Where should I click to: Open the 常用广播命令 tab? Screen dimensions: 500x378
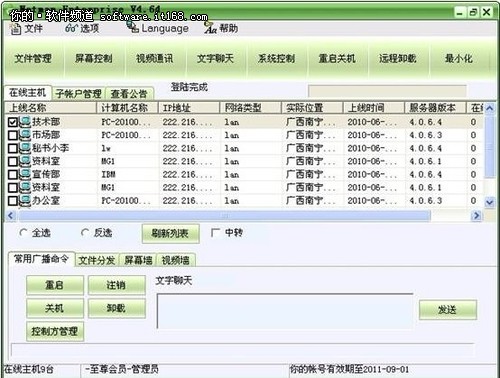[x=41, y=259]
